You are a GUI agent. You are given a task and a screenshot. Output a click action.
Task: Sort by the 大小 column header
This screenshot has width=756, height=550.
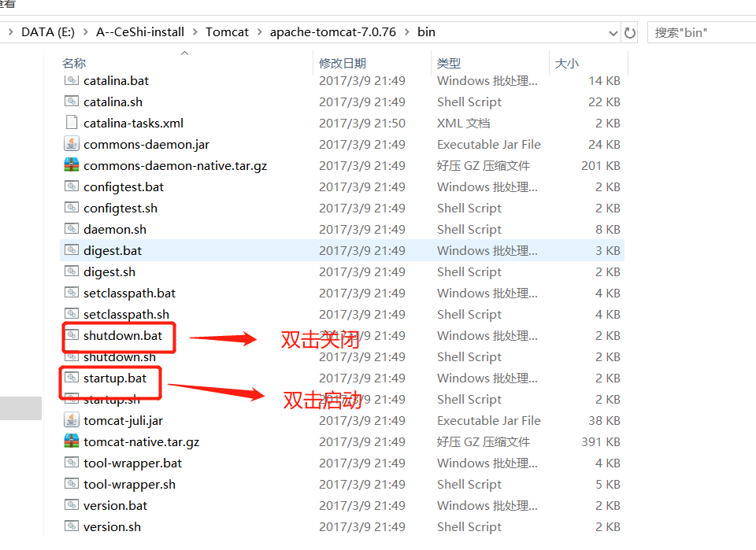(x=566, y=63)
